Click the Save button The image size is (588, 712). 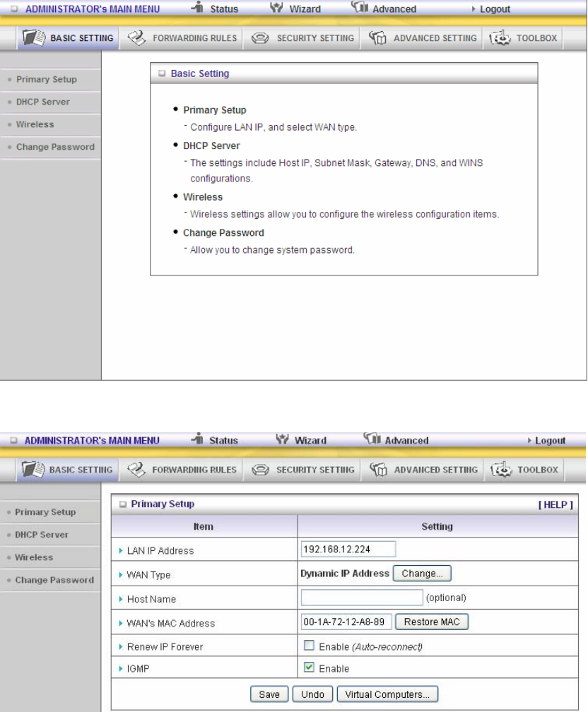click(x=269, y=694)
